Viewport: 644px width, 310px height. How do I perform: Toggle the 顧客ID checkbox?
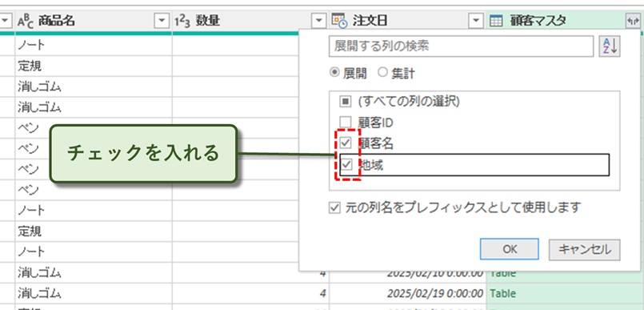[x=346, y=122]
